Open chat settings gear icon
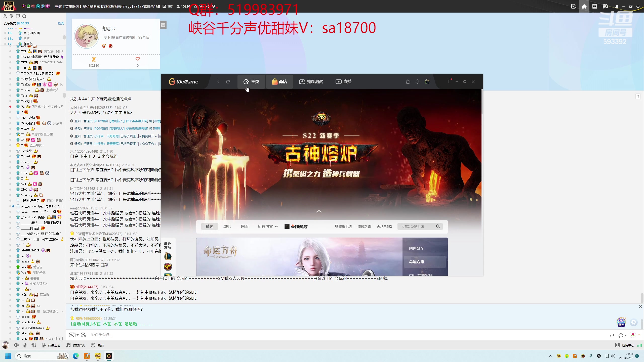Viewport: 644px width, 362px height. 633,322
